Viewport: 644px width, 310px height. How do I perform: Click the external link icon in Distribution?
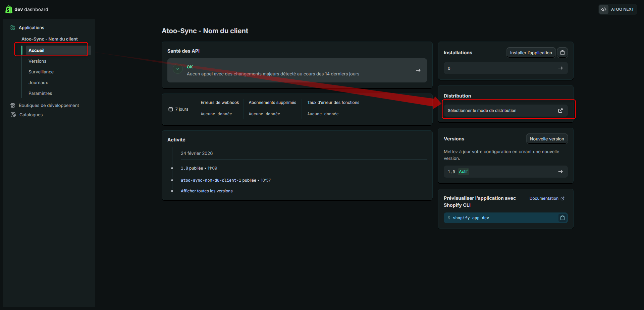(560, 111)
